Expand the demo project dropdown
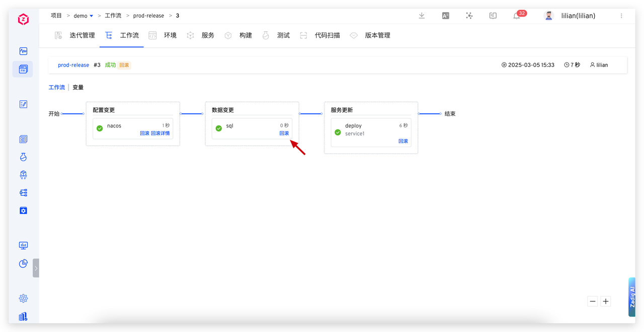Viewport: 644px width, 332px height. (91, 16)
